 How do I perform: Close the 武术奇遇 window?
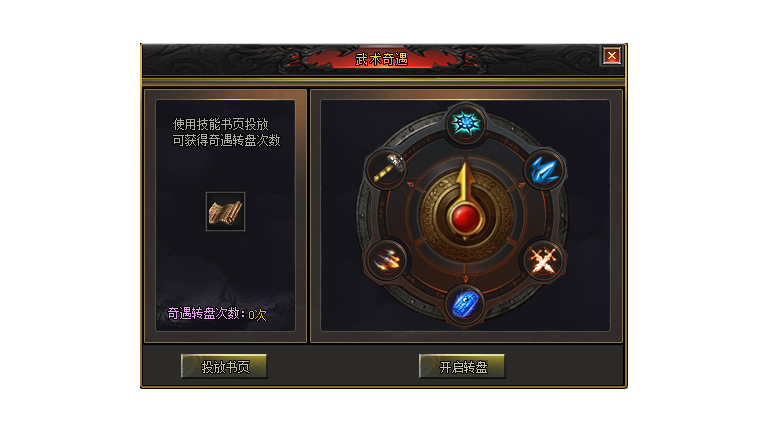(x=612, y=56)
